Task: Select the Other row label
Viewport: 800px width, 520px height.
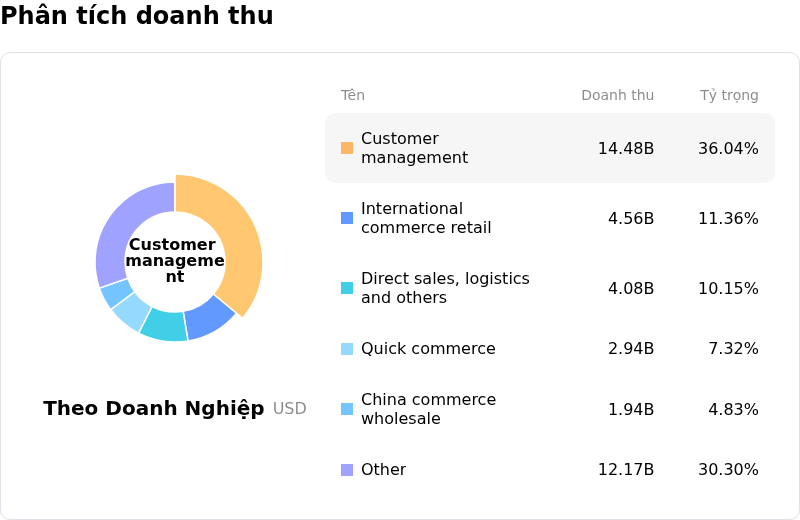Action: 383,469
